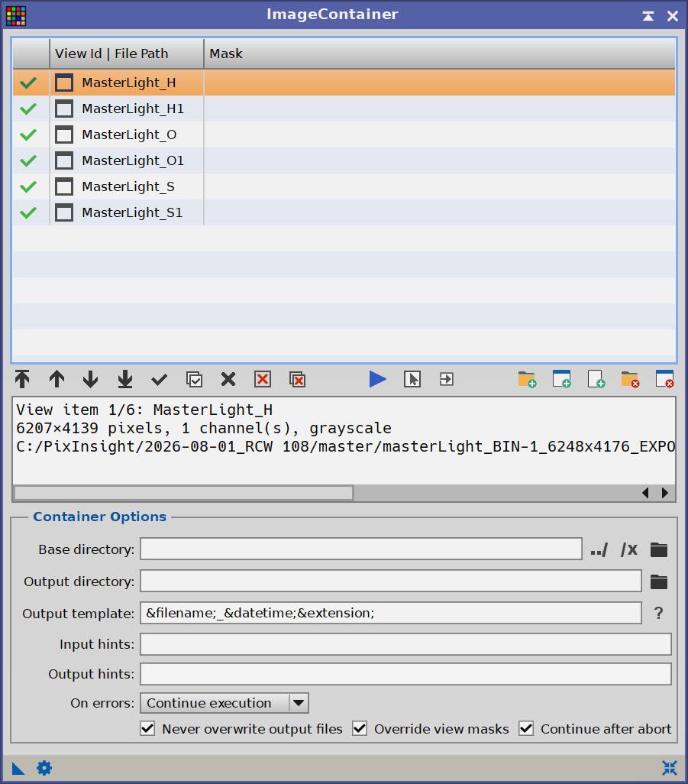Click the blue play execute icon

coord(378,379)
